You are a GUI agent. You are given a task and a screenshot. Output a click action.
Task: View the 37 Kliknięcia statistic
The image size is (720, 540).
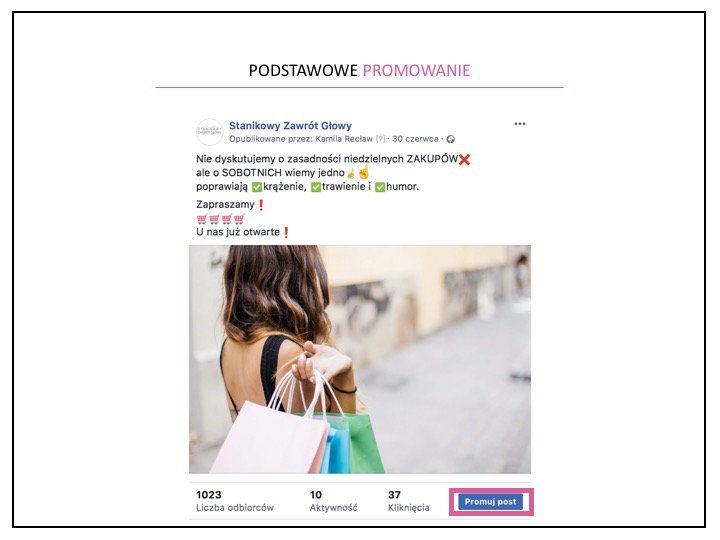tap(409, 501)
